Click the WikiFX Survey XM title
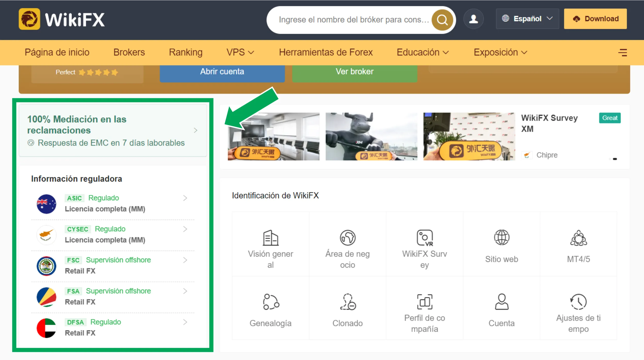 point(549,124)
